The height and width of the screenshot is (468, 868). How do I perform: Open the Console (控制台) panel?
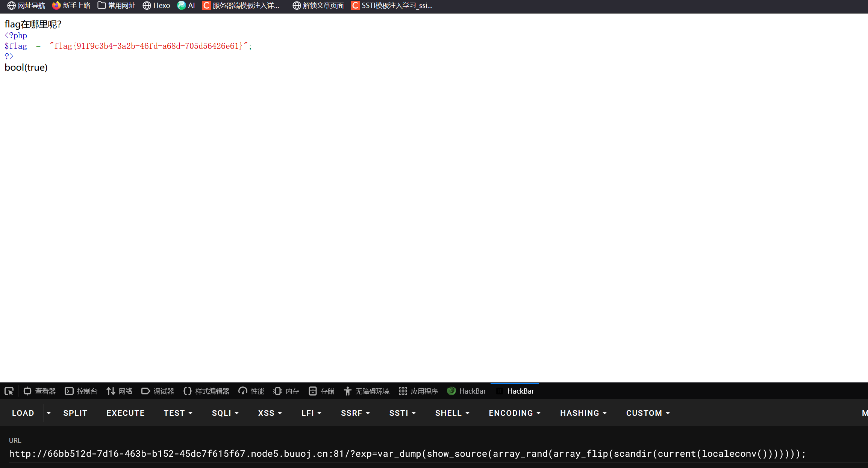pos(81,391)
